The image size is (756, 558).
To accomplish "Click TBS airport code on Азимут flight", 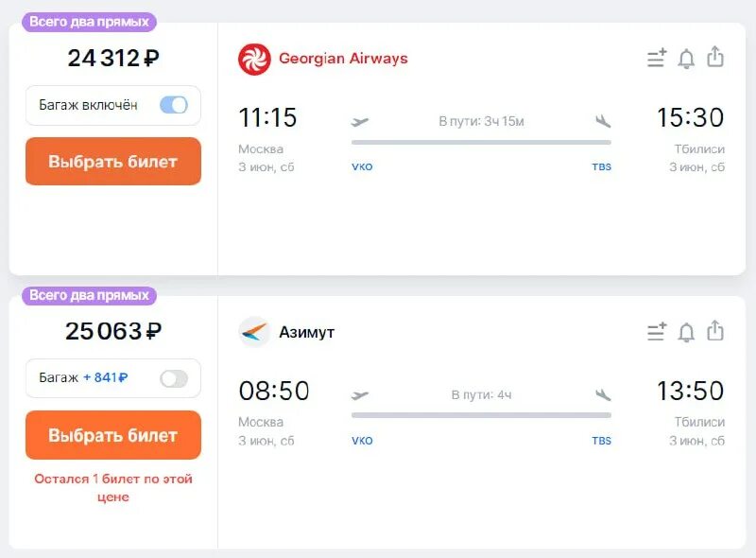I will click(602, 441).
